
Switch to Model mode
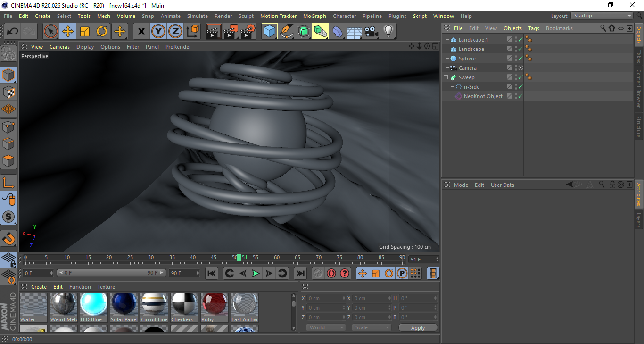click(x=8, y=75)
